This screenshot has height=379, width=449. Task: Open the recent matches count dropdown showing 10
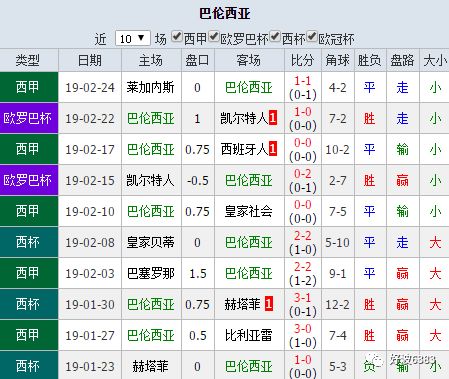[132, 39]
